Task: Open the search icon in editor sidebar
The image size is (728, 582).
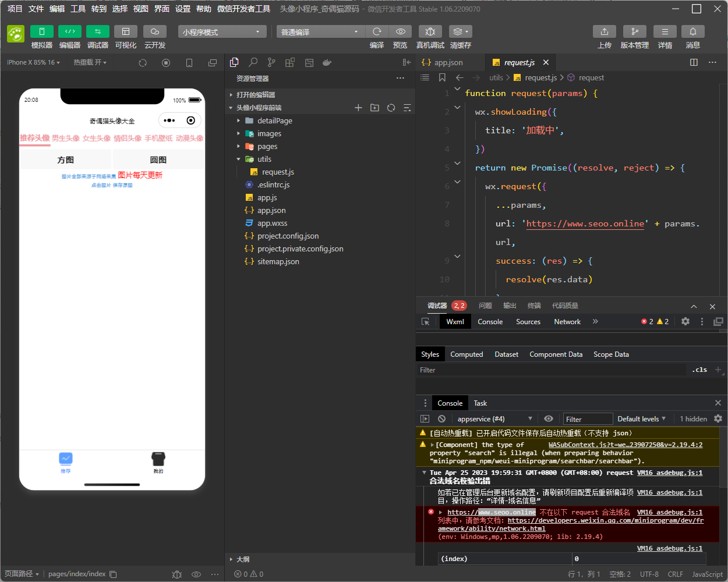Action: (x=253, y=62)
